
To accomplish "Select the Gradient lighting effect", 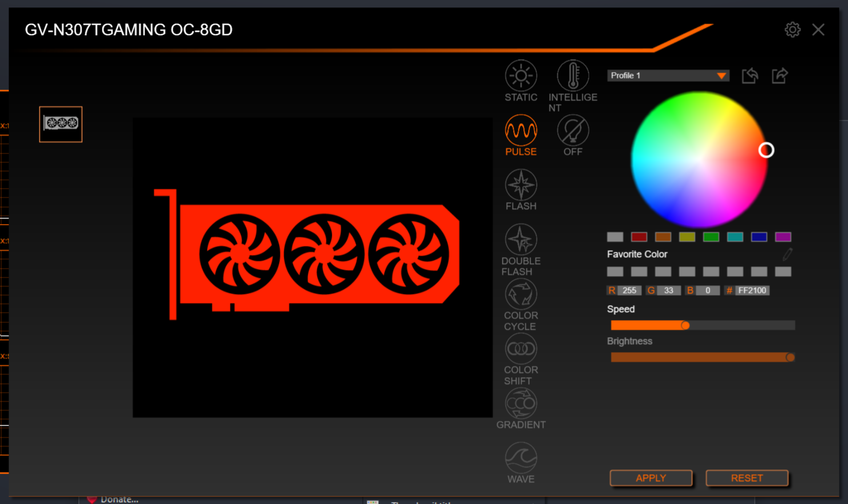I will [x=521, y=403].
